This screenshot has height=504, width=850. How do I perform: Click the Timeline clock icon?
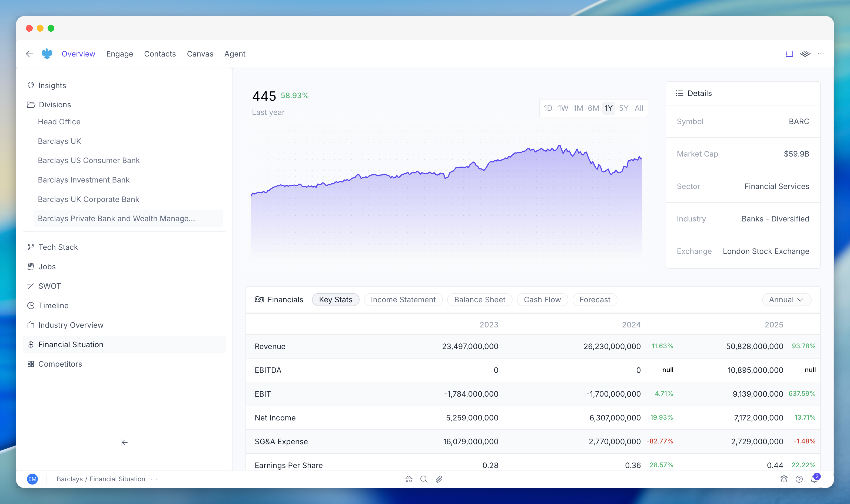[31, 306]
